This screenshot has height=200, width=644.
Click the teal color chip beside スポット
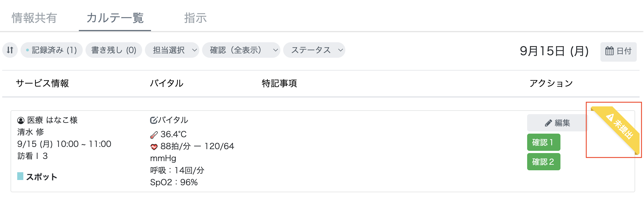click(20, 176)
